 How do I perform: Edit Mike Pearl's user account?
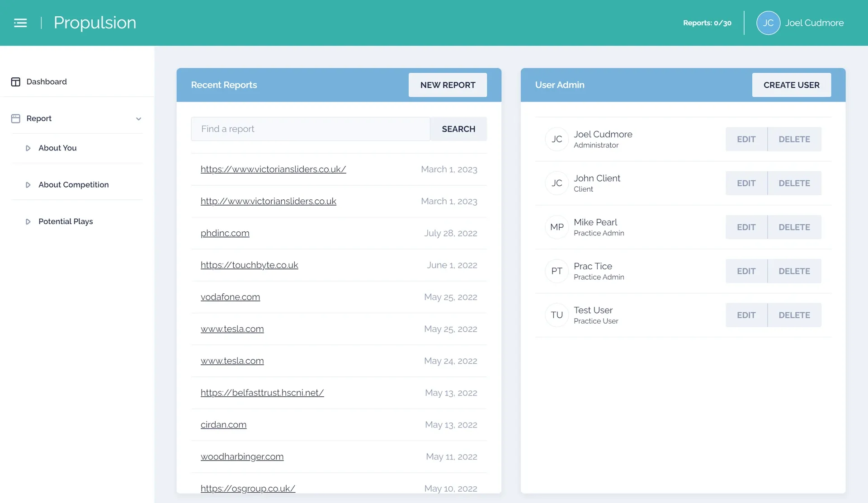(746, 227)
